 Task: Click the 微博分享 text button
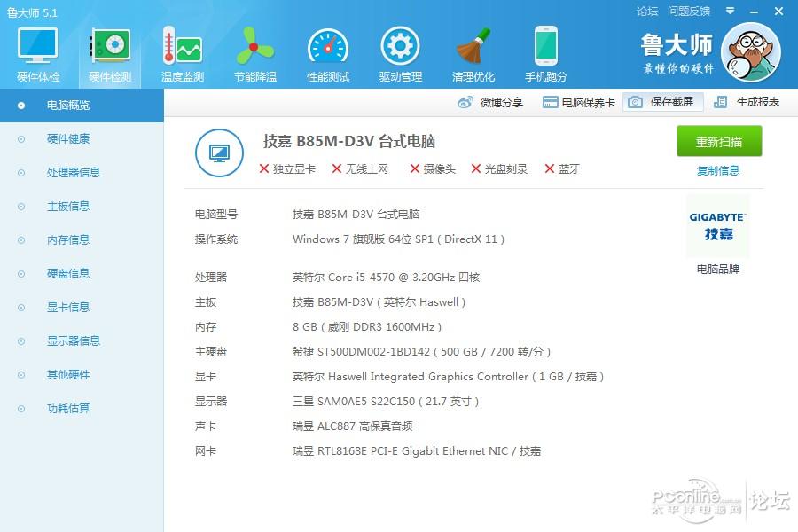502,102
